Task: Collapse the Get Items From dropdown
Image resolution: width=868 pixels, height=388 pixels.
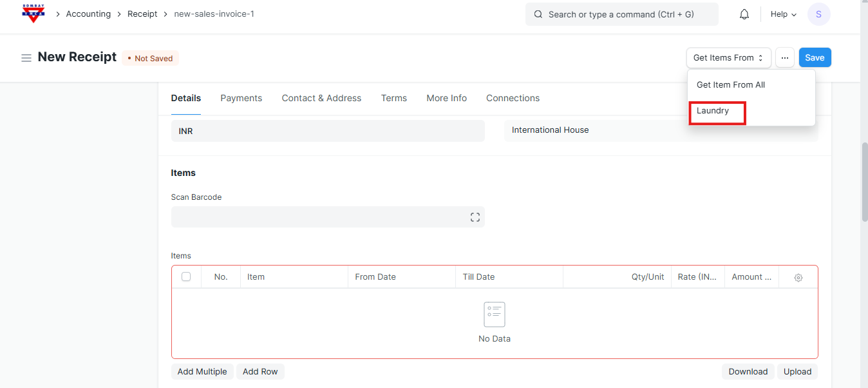Action: click(x=728, y=58)
